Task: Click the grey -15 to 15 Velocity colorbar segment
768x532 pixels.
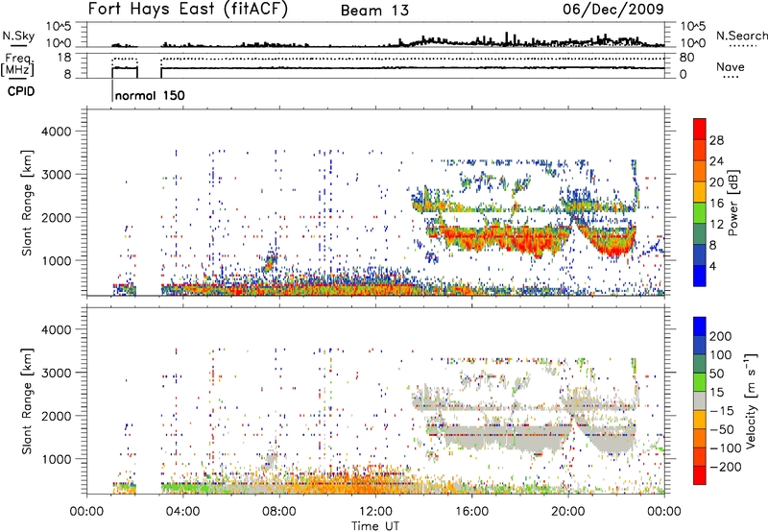Action: click(700, 401)
